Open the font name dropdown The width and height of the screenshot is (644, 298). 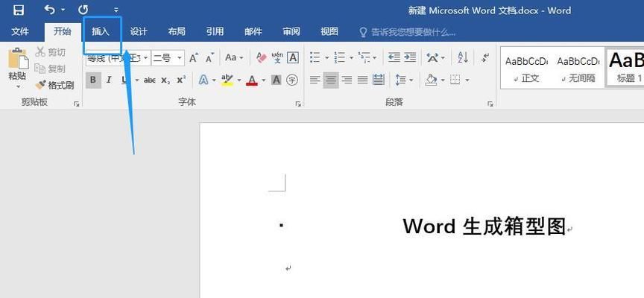[x=145, y=57]
